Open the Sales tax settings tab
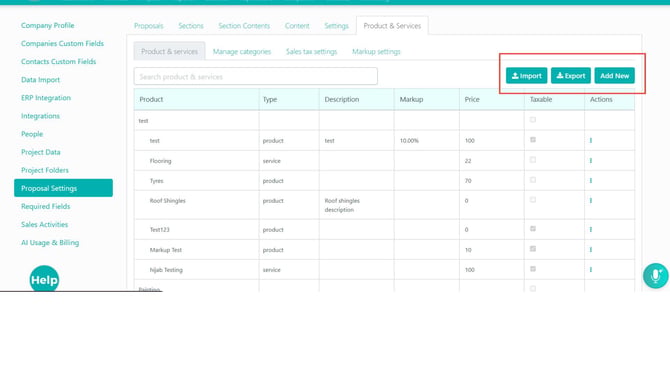The image size is (670, 376). coord(311,52)
